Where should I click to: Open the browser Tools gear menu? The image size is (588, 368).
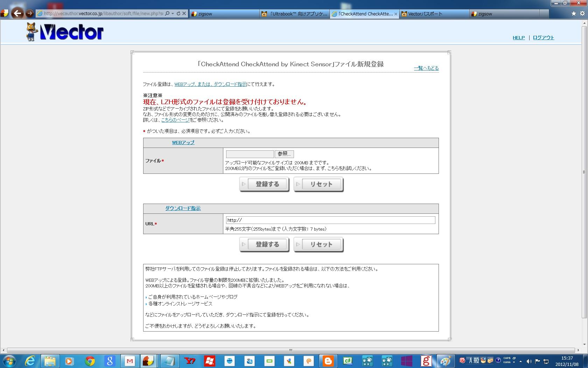tap(582, 14)
